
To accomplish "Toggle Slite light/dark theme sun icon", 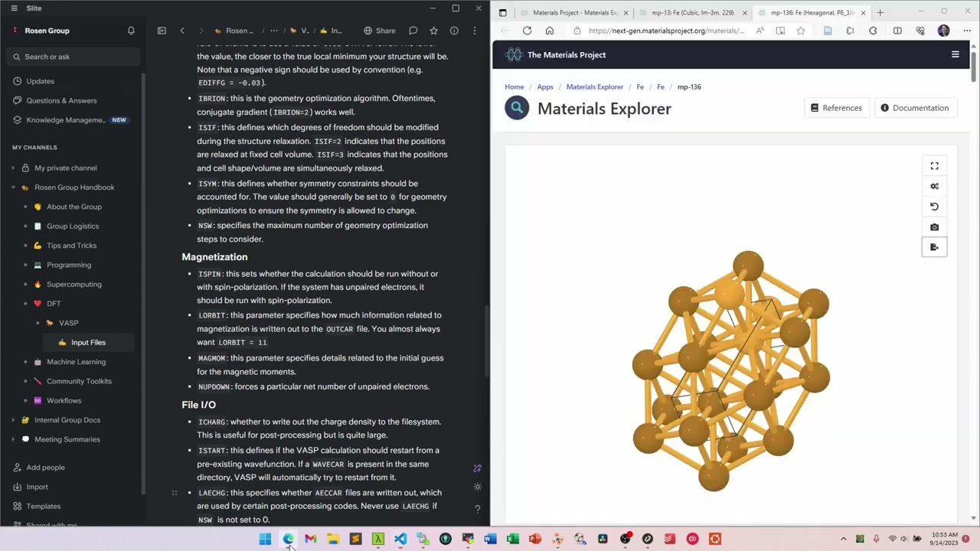I will click(x=477, y=487).
